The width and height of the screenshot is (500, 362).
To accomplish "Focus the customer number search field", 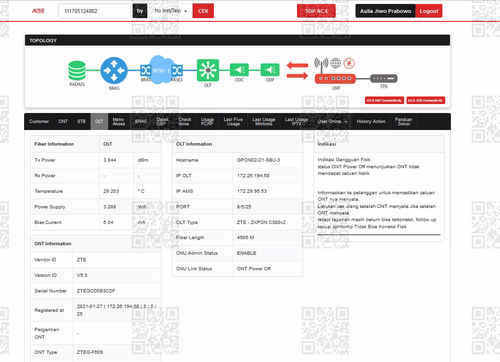I will tap(94, 11).
